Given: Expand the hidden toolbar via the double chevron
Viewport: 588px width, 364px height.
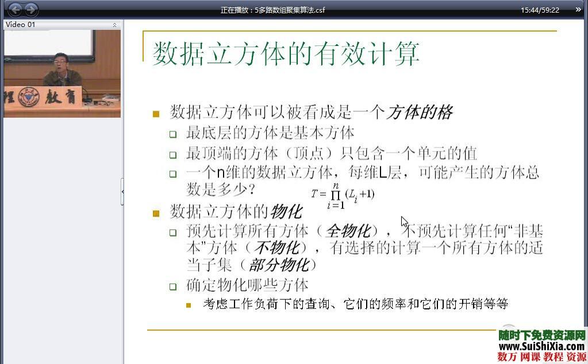Looking at the screenshot, I should [578, 9].
